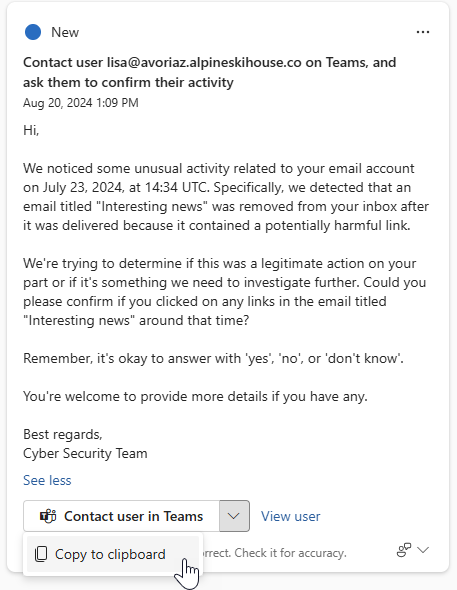Open the feedback people icon
Screen dimensions: 457x590
(404, 550)
